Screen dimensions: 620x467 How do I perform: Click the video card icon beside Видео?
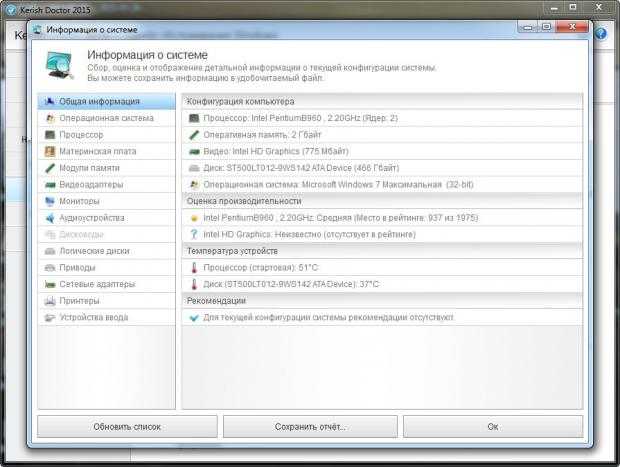[x=194, y=151]
